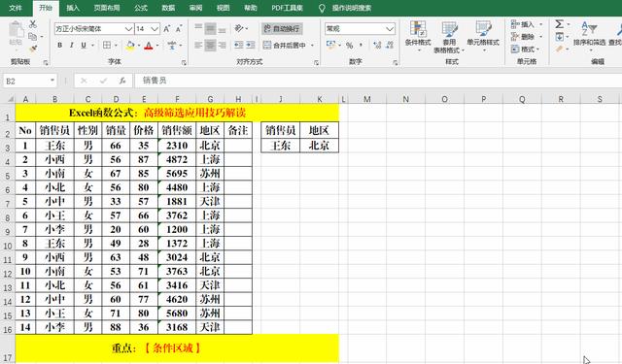
Task: Open the Name Box dropdown arrow
Action: click(52, 81)
